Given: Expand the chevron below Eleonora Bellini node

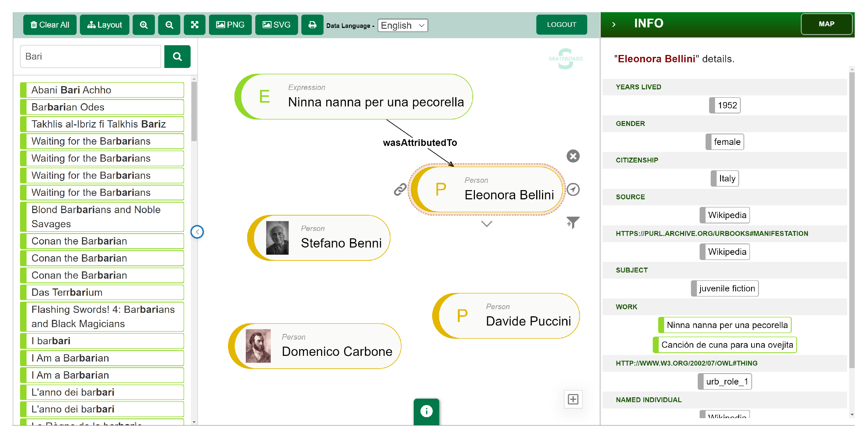Looking at the screenshot, I should (487, 224).
